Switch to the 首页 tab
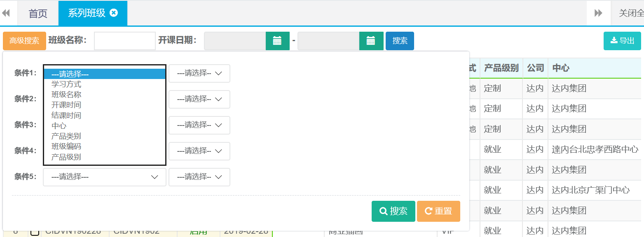The width and height of the screenshot is (644, 237). [38, 13]
